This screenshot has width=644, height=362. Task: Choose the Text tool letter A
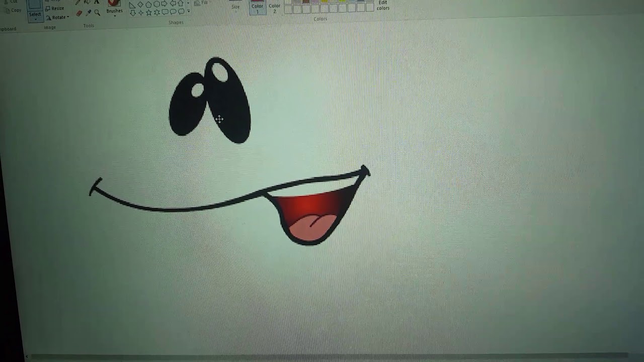pos(97,2)
